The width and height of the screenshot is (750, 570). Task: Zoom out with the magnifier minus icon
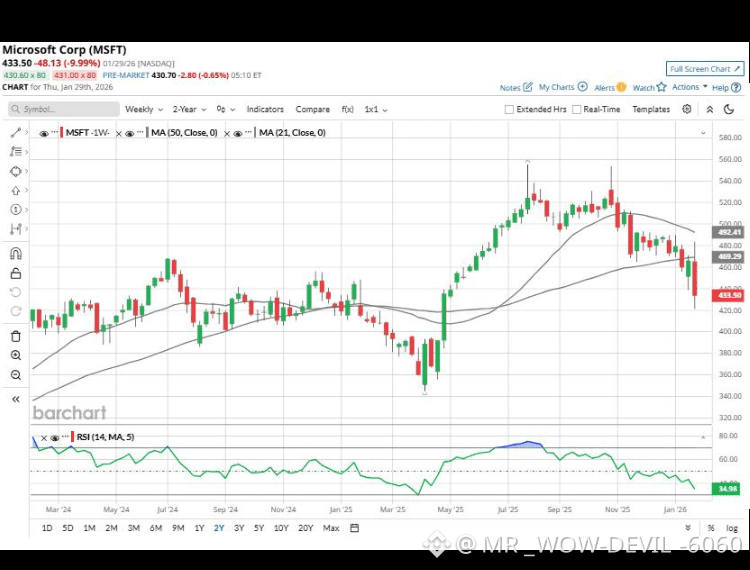pyautogui.click(x=15, y=375)
